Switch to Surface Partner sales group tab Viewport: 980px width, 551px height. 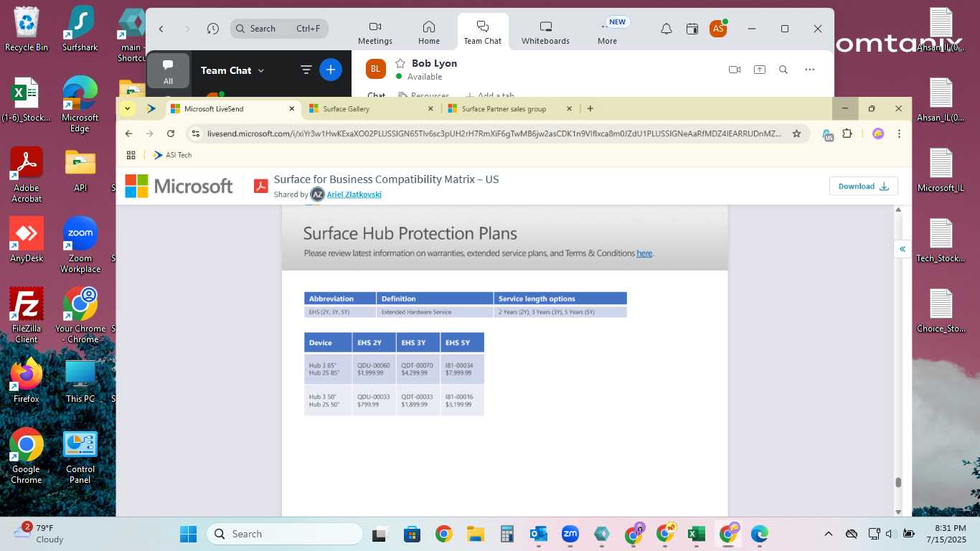click(509, 109)
